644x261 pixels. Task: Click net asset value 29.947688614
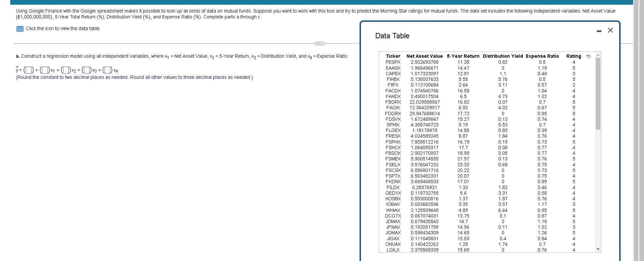coord(425,114)
